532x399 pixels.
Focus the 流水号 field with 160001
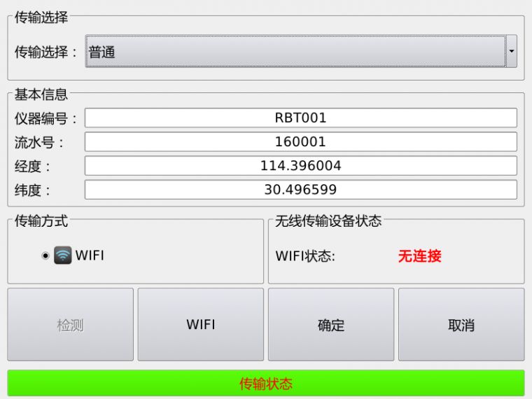(x=300, y=142)
